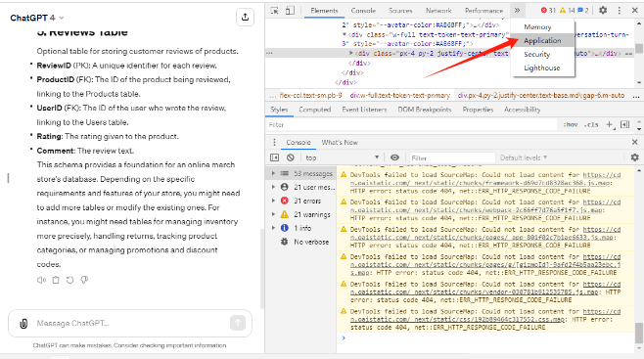Screen dimensions: 644x359
Task: Toggle the console sidebar panel
Action: coord(275,157)
